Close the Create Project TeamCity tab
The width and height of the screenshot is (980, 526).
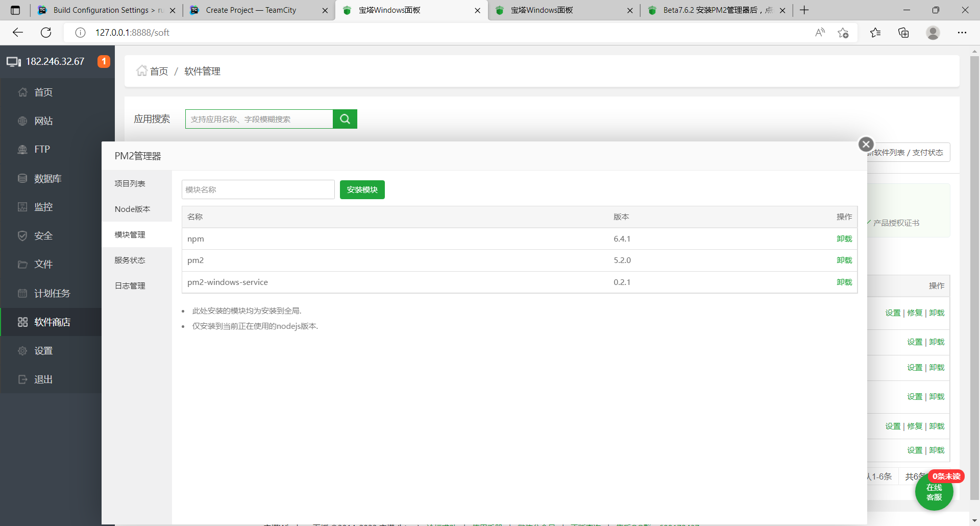[325, 10]
